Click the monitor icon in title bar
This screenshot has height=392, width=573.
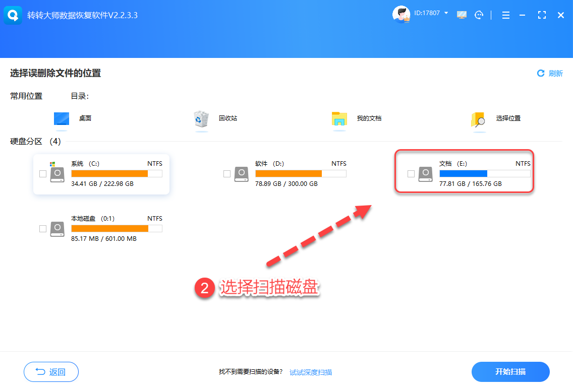(462, 15)
